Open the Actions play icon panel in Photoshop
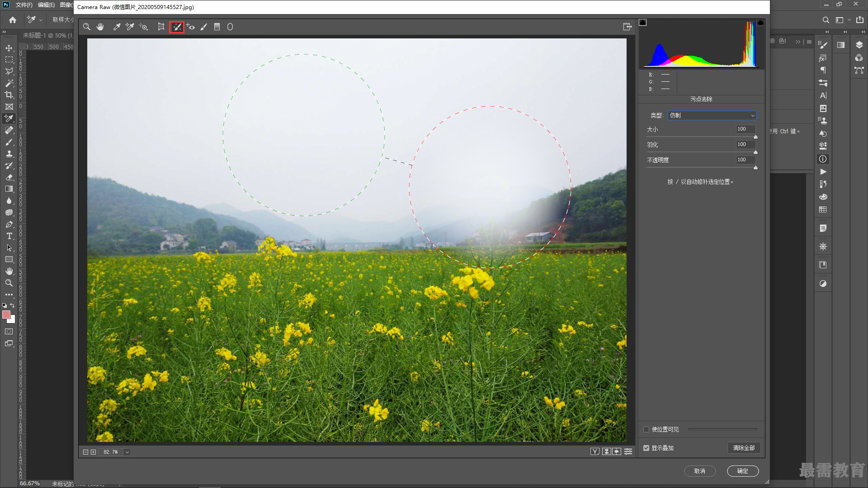This screenshot has width=868, height=488. point(823,172)
